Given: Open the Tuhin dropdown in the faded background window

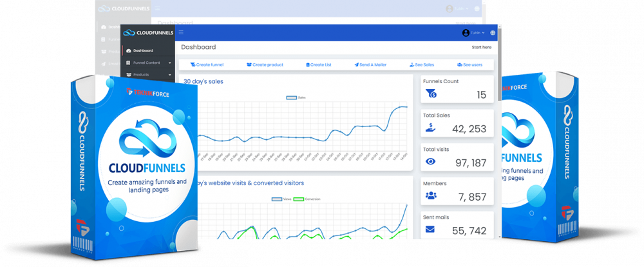Looking at the screenshot, I should [462, 8].
